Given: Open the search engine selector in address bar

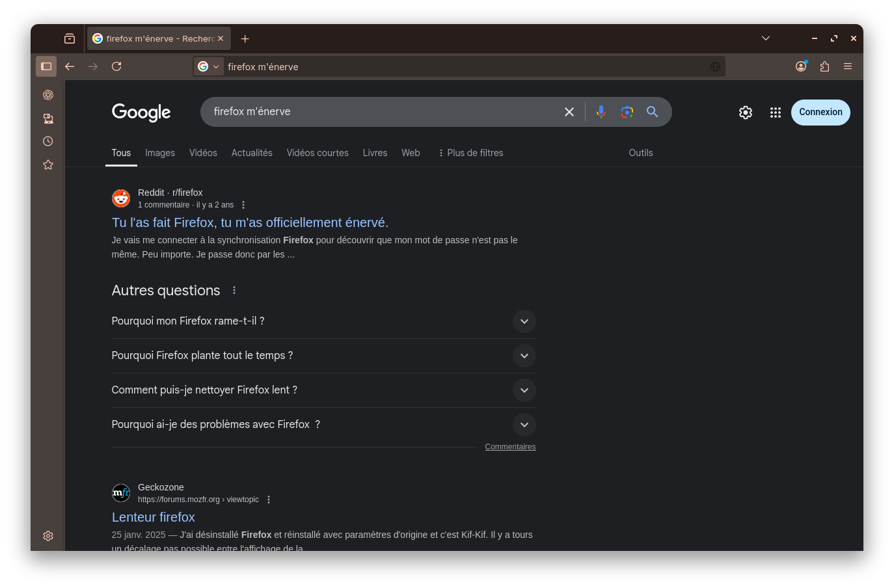Looking at the screenshot, I should click(209, 66).
